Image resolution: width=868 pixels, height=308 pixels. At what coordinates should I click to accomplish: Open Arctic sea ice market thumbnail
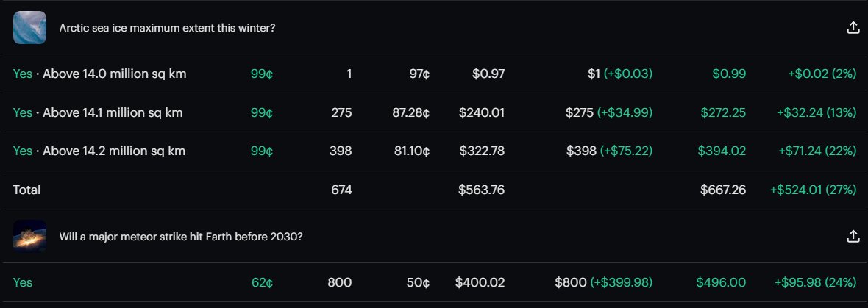tap(30, 28)
